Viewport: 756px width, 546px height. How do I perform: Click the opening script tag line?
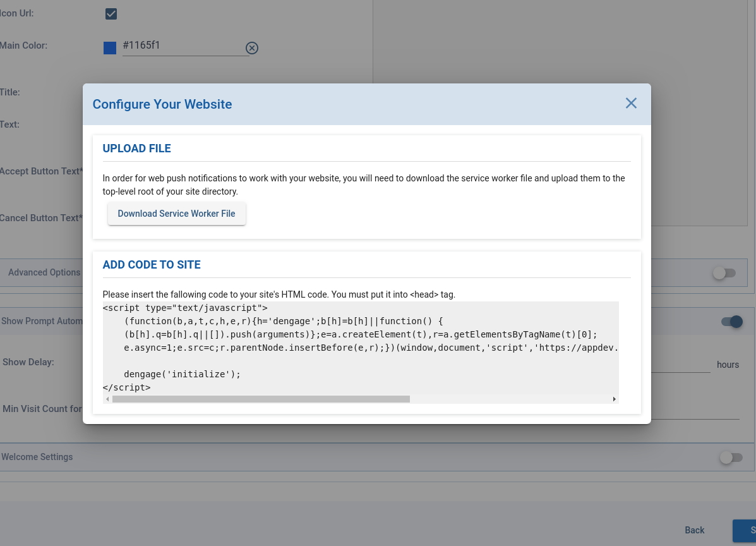(x=185, y=308)
